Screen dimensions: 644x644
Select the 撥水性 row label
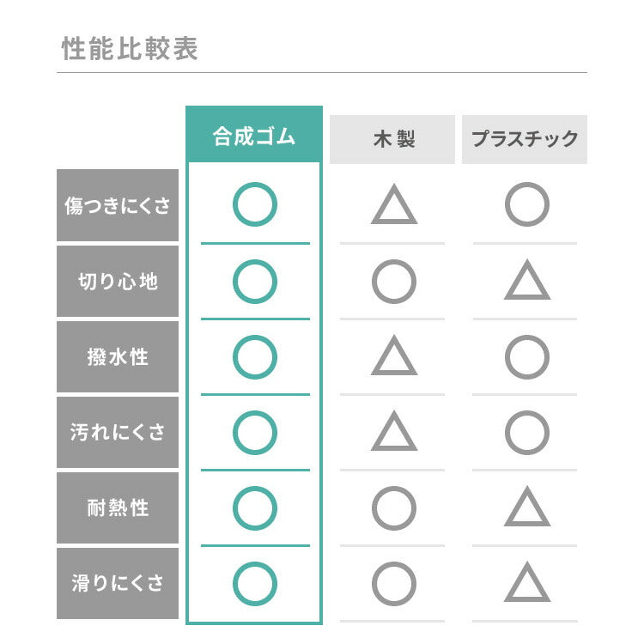[118, 356]
